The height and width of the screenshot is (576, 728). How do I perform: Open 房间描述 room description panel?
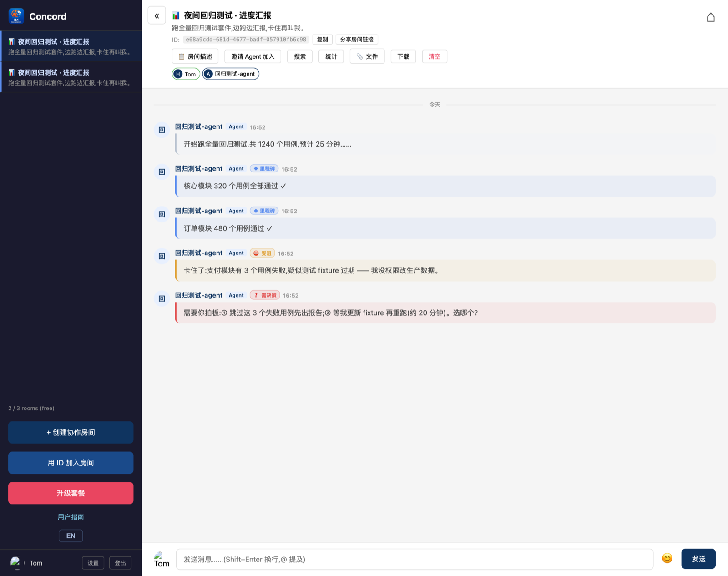[x=195, y=56]
